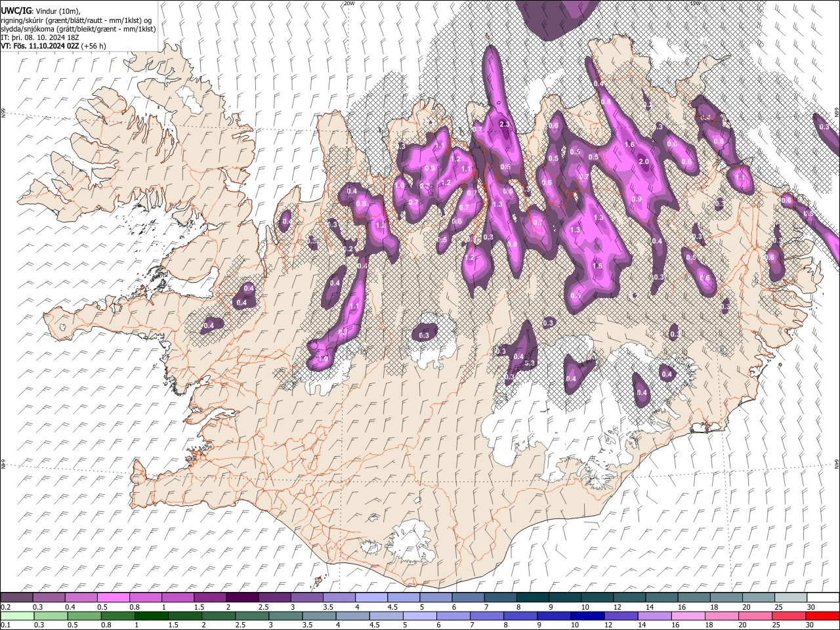Click the '2.0' precipitation value on the map
This screenshot has height=630, width=840.
click(644, 161)
